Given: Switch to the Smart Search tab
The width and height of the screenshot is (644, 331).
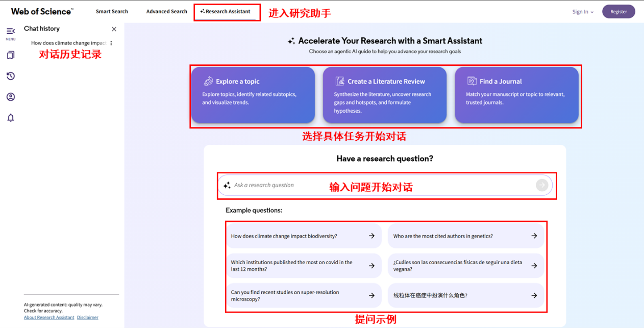Looking at the screenshot, I should 112,11.
